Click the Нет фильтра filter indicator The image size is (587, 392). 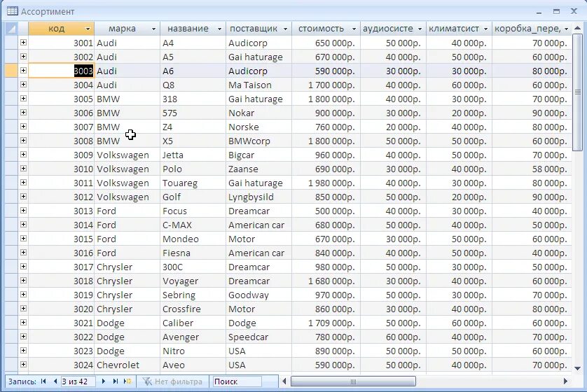pyautogui.click(x=172, y=381)
